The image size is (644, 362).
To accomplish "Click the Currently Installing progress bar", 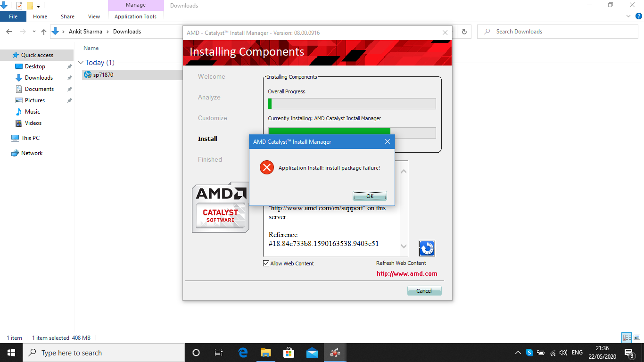I will coord(352,132).
